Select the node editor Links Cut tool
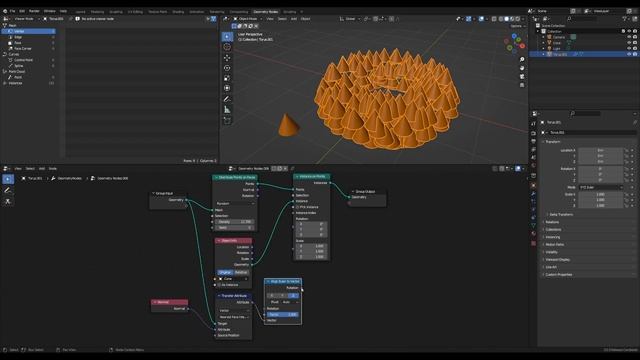Viewport: 640px width, 360px height. (8, 201)
